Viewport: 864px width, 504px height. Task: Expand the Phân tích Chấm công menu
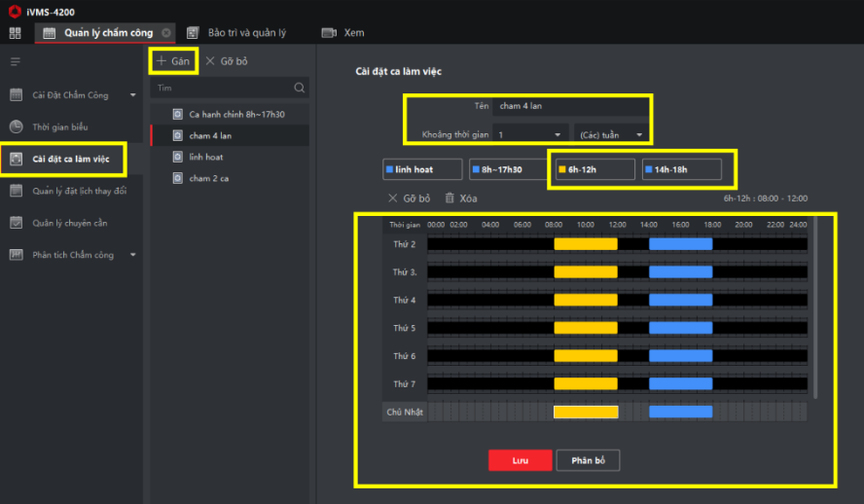click(x=133, y=255)
